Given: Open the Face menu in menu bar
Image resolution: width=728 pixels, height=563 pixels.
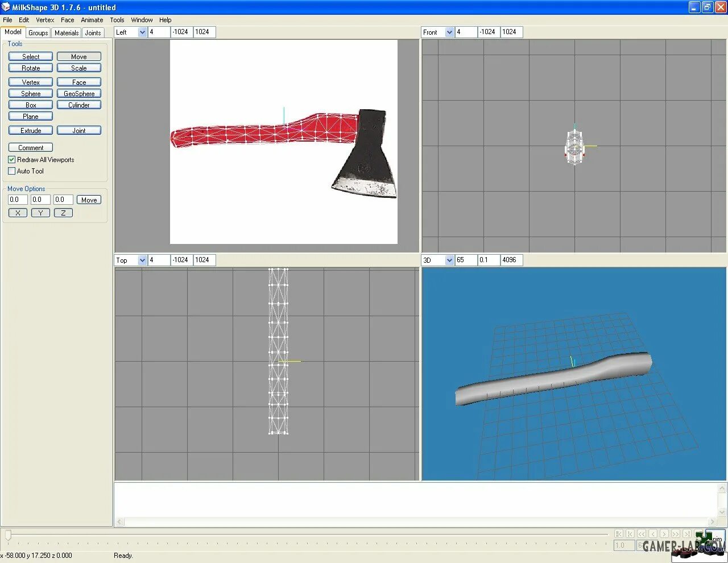Looking at the screenshot, I should [68, 19].
